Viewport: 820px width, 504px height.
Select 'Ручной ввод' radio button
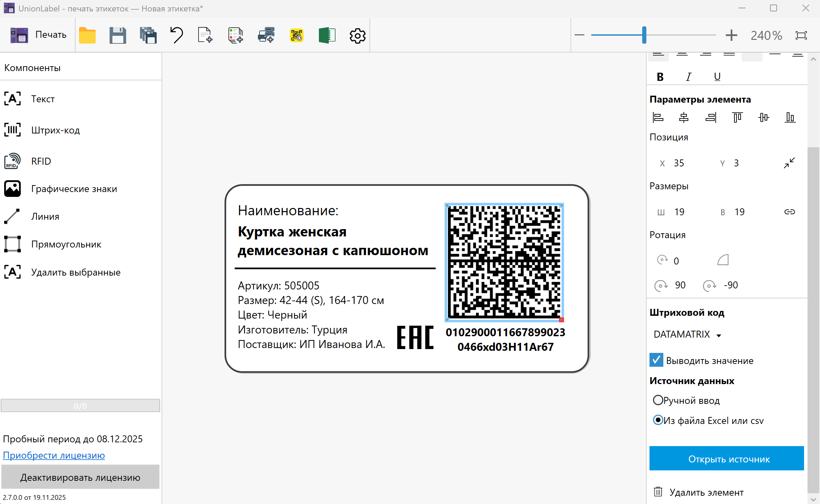658,400
